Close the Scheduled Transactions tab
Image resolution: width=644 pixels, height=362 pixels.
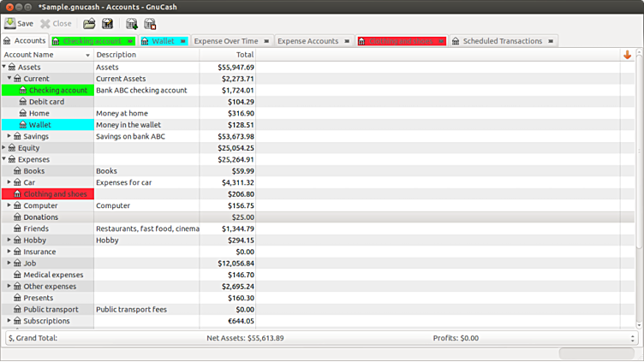[x=551, y=41]
